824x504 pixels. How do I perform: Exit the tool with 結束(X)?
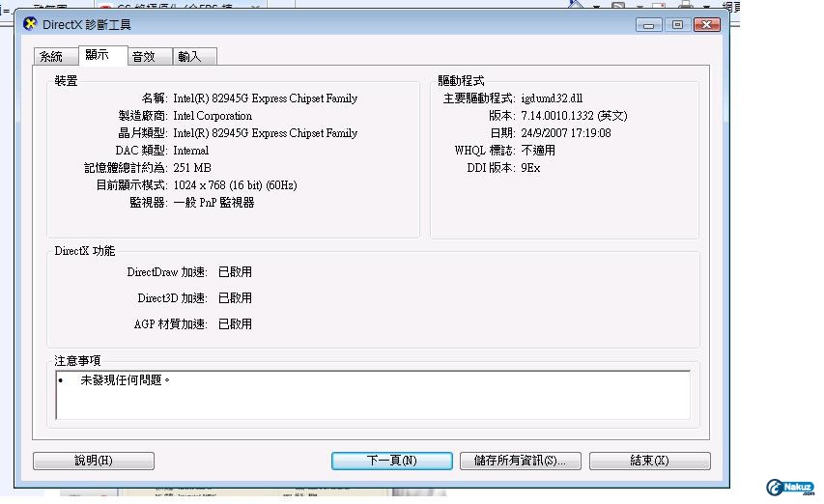coord(649,461)
